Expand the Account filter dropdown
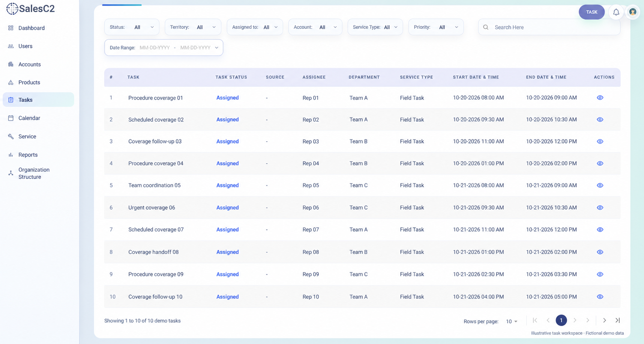The height and width of the screenshot is (344, 644). click(x=315, y=27)
